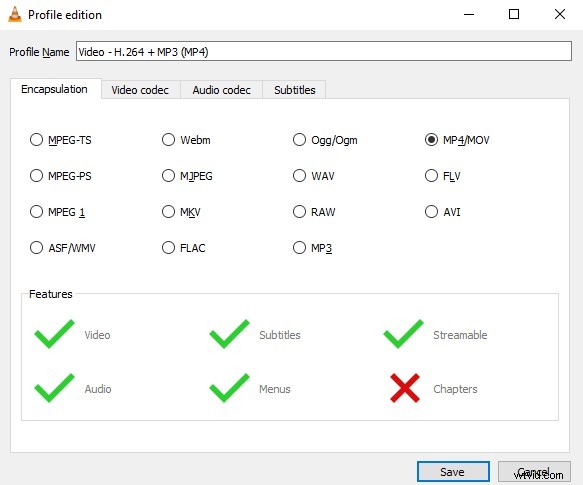Maximize the Profile edition window
Viewport: 583px width, 485px height.
click(514, 15)
